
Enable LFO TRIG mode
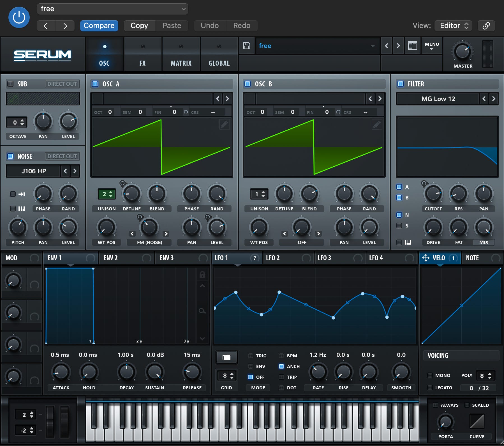click(x=251, y=356)
